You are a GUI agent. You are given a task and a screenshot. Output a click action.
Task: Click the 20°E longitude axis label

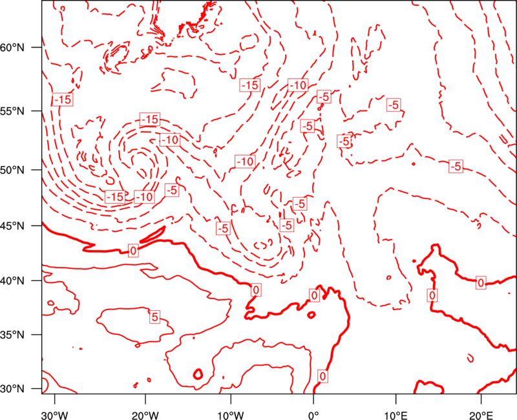coord(480,415)
